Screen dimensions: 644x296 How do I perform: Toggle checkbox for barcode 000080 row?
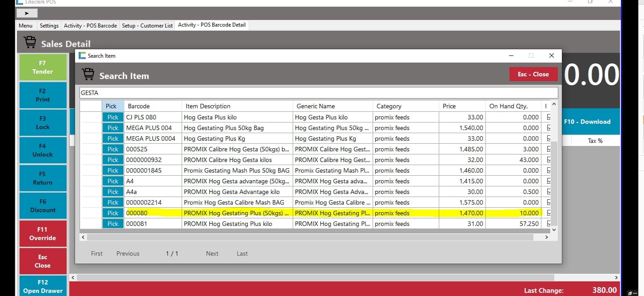tap(549, 213)
